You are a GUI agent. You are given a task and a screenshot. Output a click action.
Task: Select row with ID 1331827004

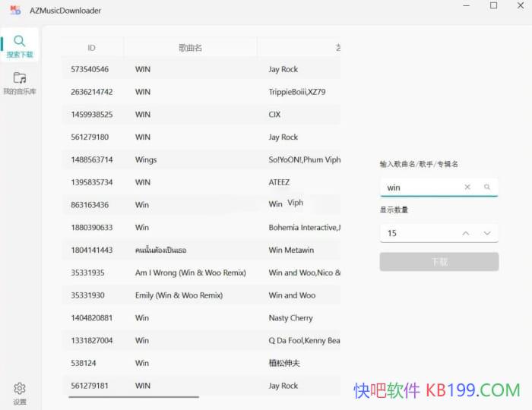pyautogui.click(x=201, y=340)
